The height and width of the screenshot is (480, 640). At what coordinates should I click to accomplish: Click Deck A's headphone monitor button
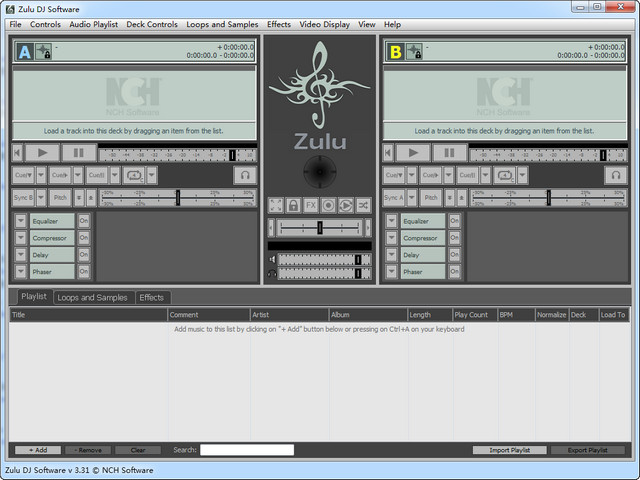click(x=245, y=175)
